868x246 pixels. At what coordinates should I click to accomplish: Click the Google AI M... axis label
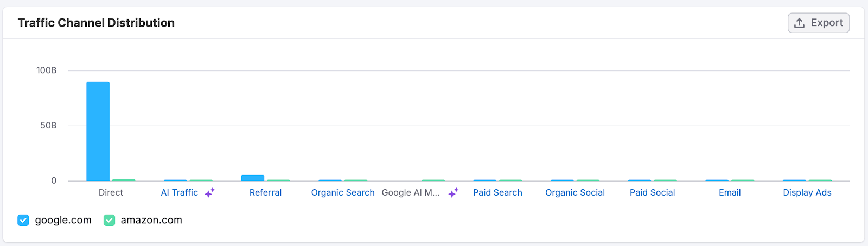pos(411,192)
